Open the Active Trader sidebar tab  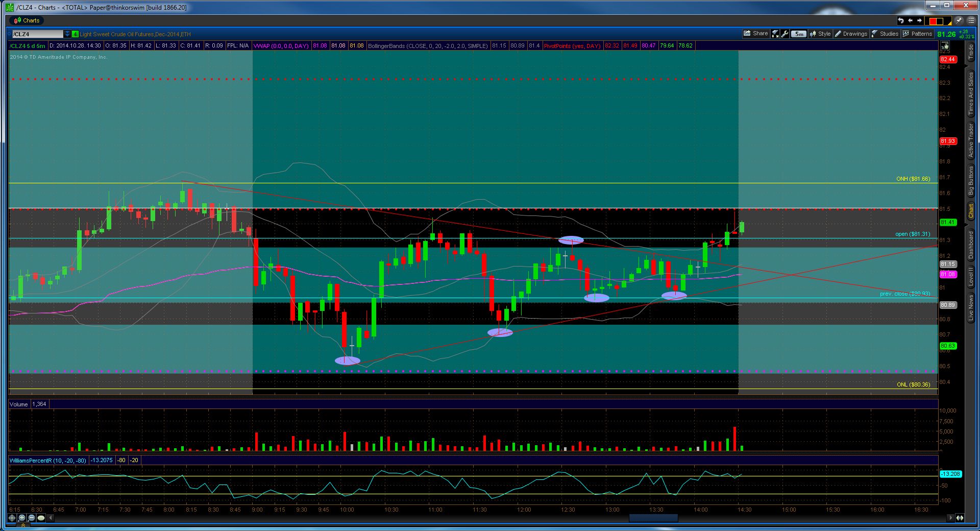971,140
